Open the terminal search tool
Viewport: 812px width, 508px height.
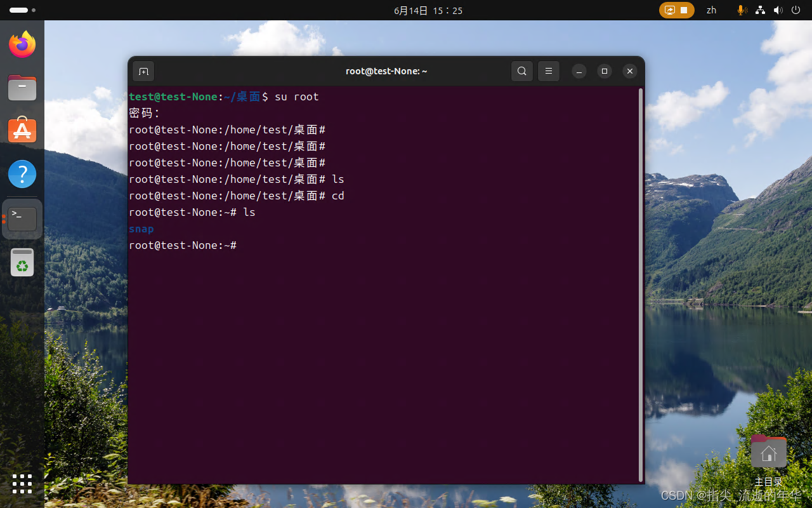[521, 71]
